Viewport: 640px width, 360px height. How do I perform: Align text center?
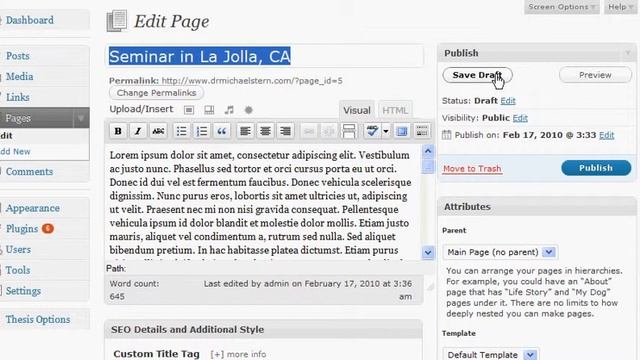(x=265, y=131)
